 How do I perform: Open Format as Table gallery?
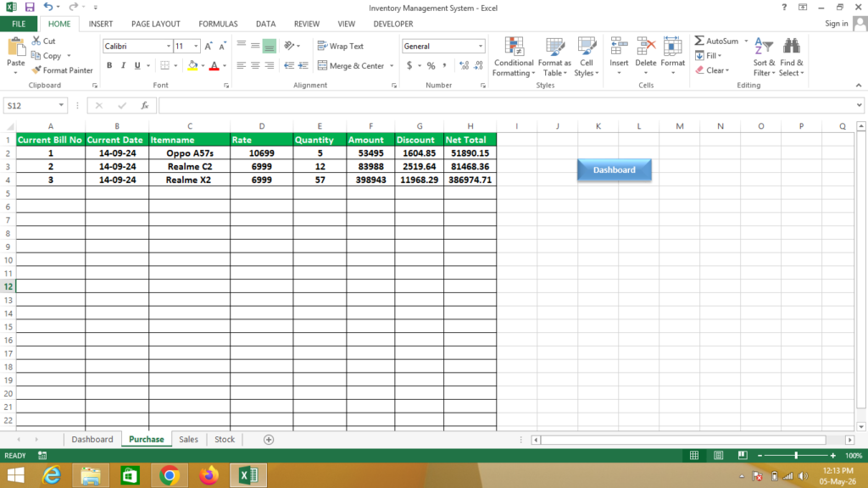click(554, 57)
